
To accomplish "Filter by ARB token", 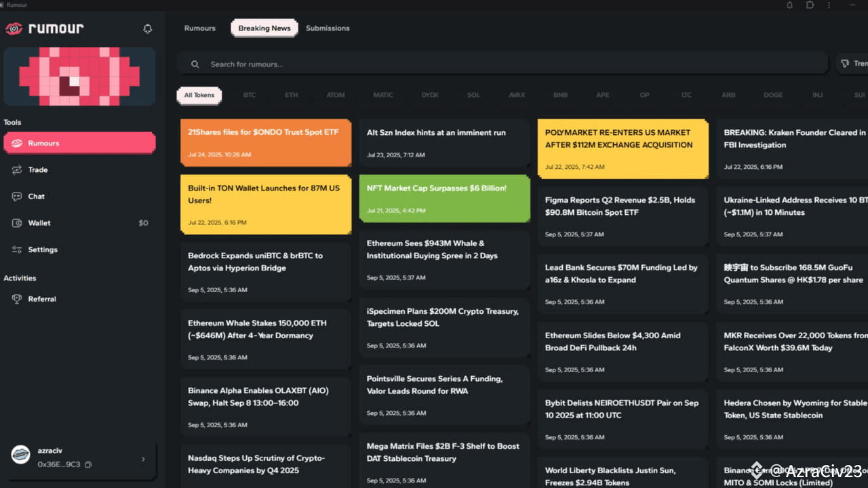I will point(728,95).
